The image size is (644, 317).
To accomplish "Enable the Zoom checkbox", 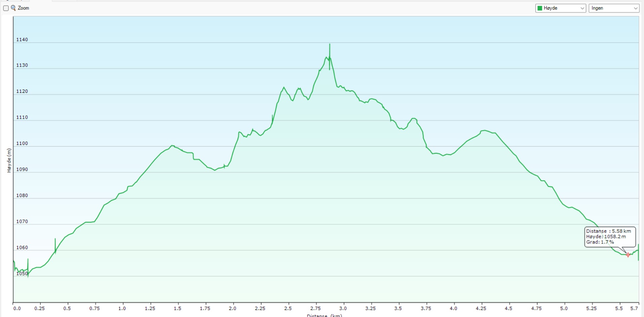I will (6, 8).
